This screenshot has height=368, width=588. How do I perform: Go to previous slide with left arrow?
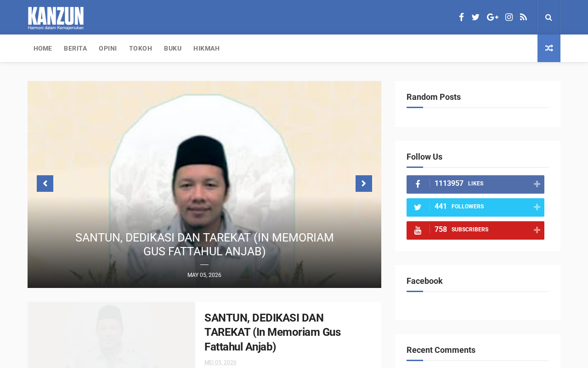45,184
